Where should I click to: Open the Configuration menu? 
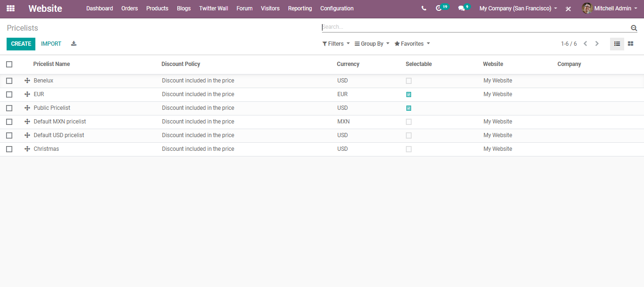coord(337,8)
